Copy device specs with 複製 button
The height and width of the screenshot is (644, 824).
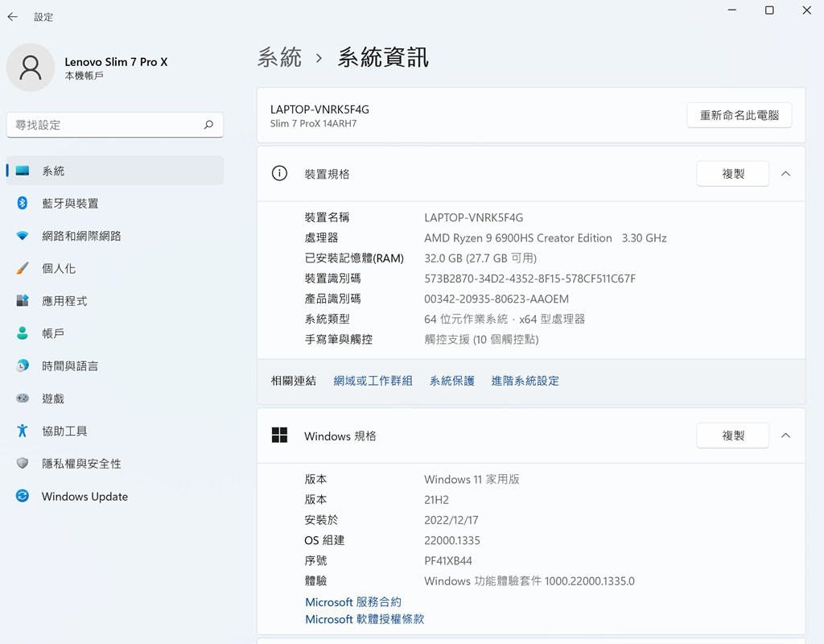pos(732,174)
